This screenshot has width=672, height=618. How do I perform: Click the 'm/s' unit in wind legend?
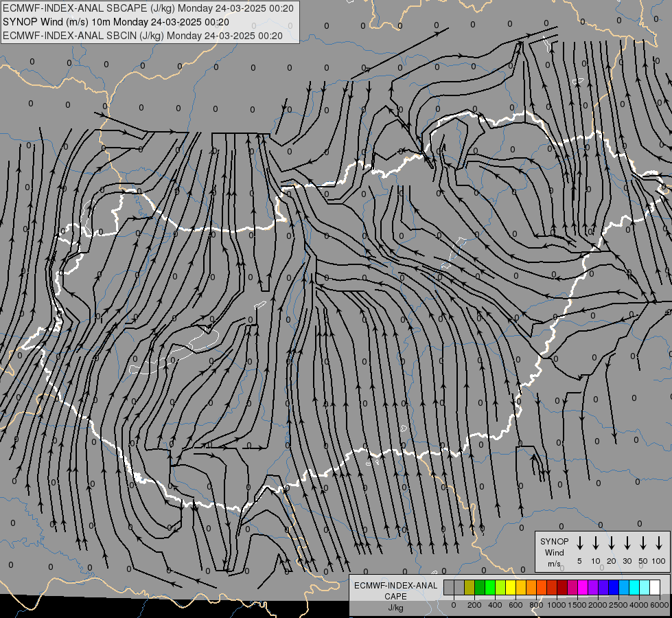[554, 564]
